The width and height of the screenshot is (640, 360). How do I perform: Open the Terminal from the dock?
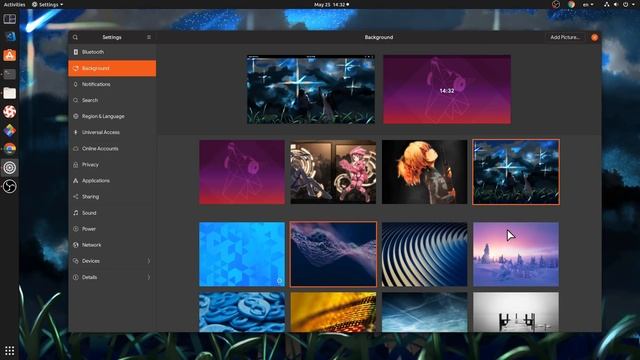pos(9,74)
